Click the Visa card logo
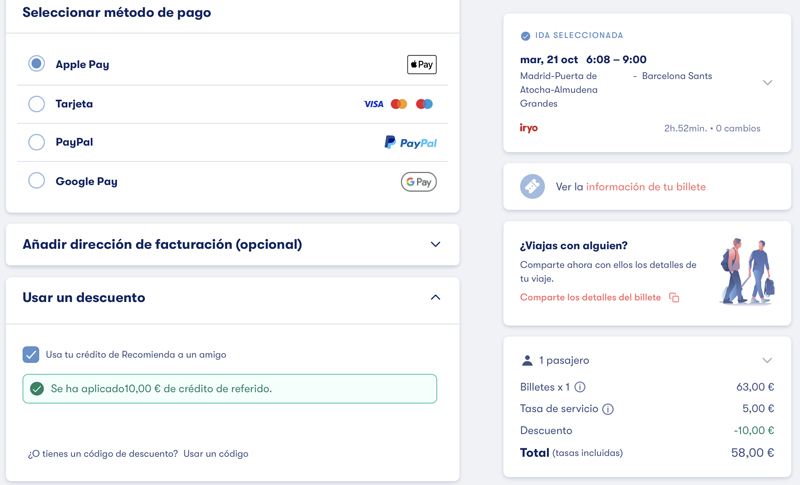 click(373, 104)
